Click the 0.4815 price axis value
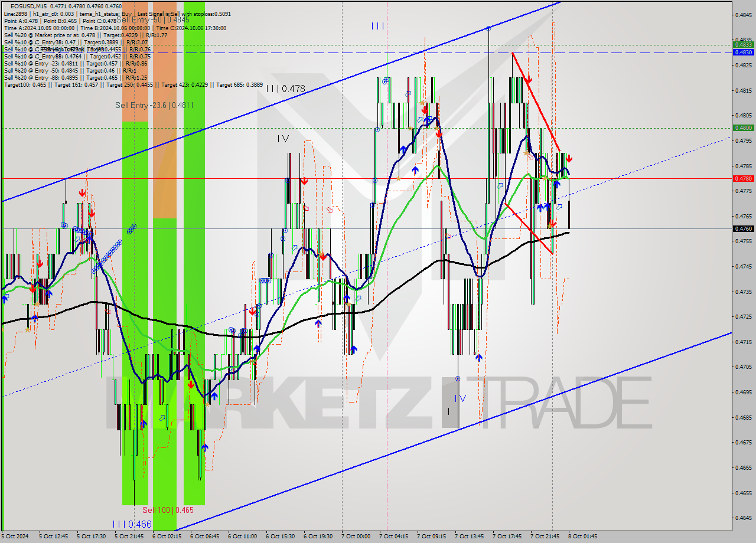The width and height of the screenshot is (756, 543). [743, 90]
